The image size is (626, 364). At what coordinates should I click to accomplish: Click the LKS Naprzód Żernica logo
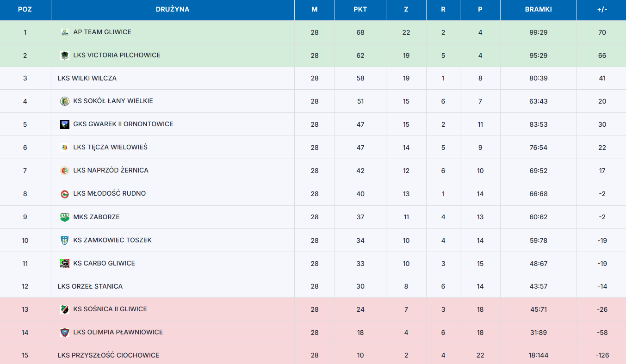click(x=65, y=171)
